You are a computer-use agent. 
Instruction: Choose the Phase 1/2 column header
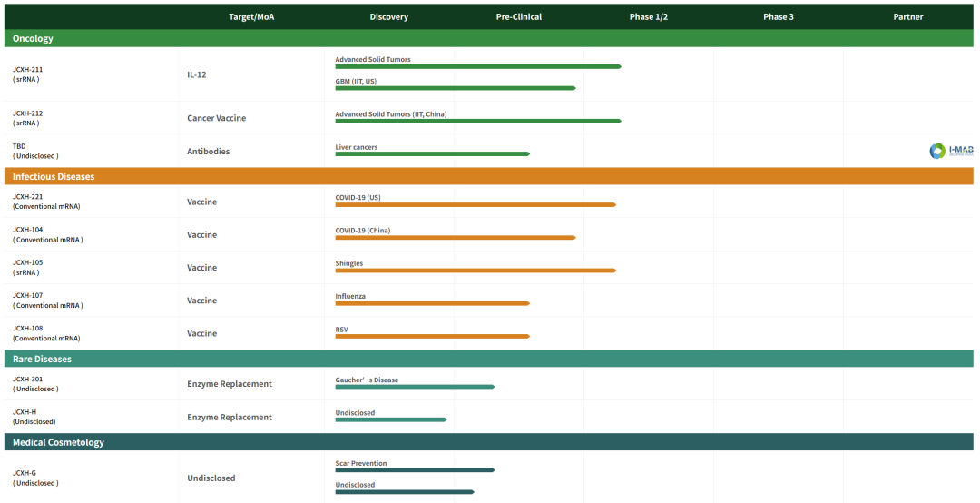[x=648, y=16]
